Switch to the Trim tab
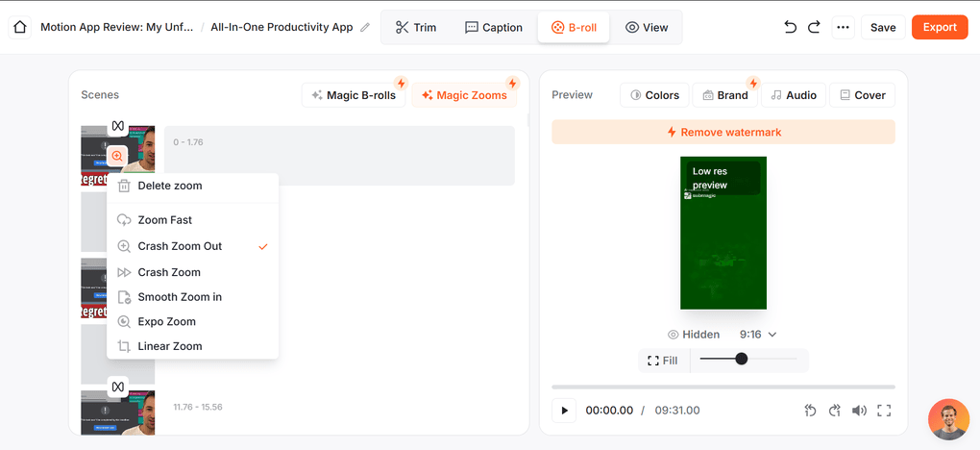The image size is (980, 450). (416, 28)
